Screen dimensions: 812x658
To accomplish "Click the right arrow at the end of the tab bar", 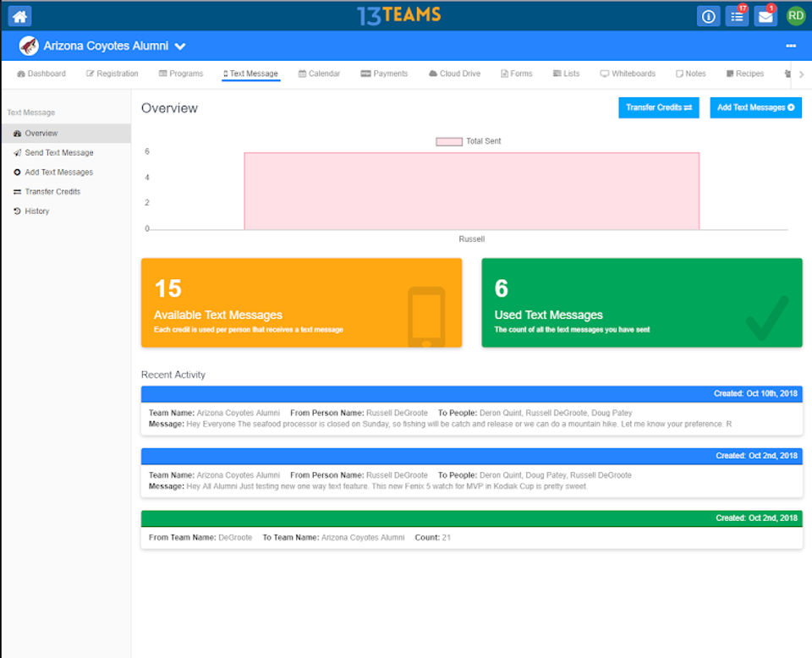I will click(x=801, y=74).
